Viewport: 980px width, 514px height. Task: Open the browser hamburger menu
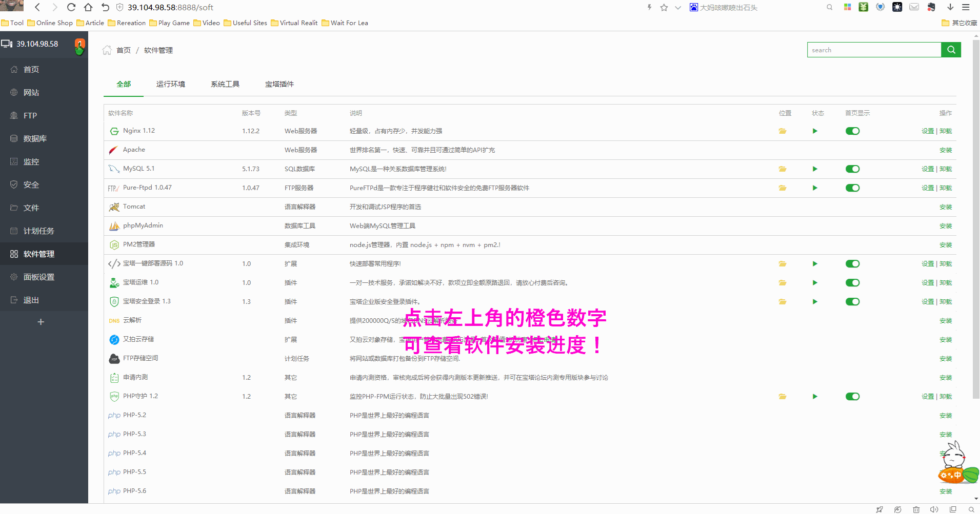(x=966, y=7)
